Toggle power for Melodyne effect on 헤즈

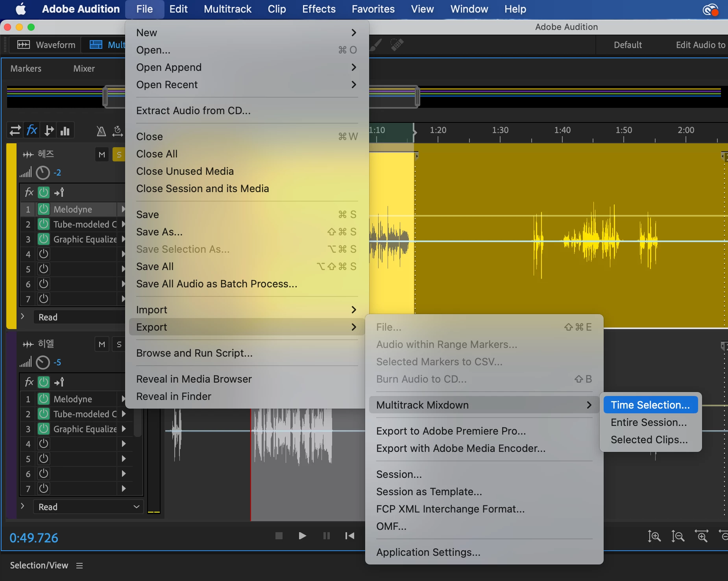43,209
